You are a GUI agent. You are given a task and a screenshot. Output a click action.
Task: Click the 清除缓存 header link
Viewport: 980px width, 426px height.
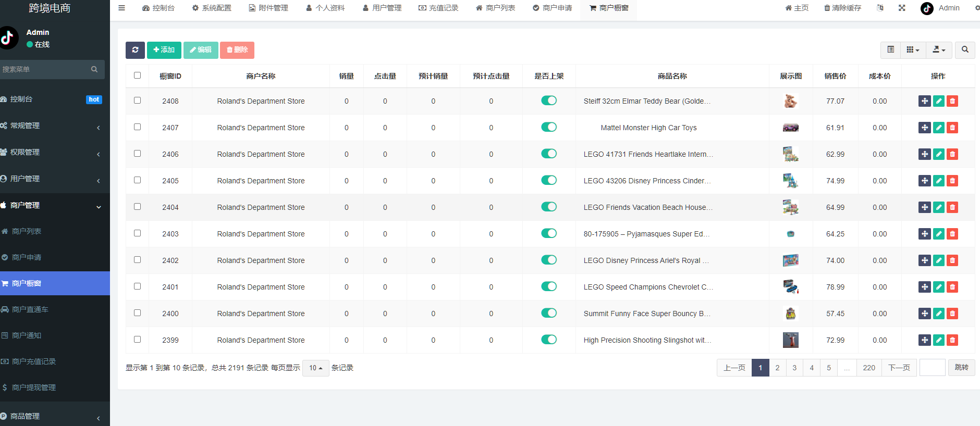tap(843, 8)
